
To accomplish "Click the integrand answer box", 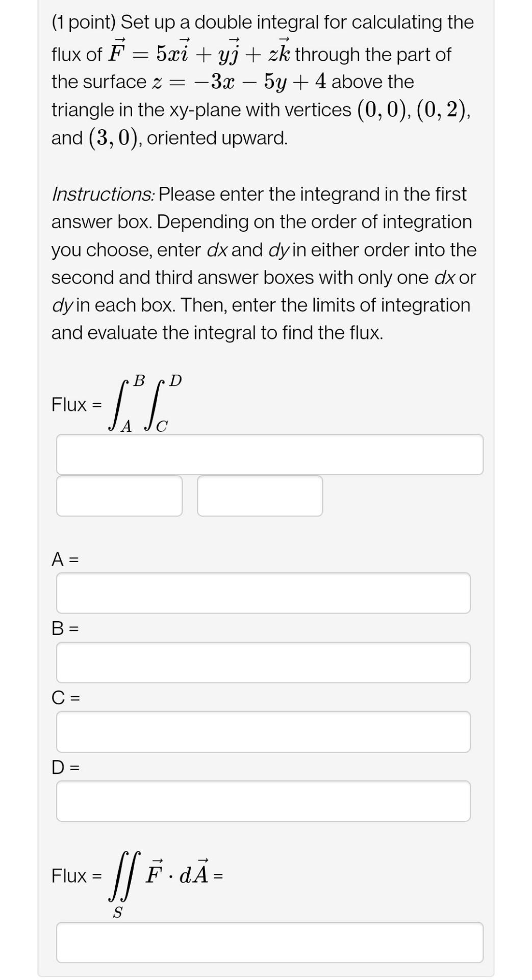I will tap(269, 454).
